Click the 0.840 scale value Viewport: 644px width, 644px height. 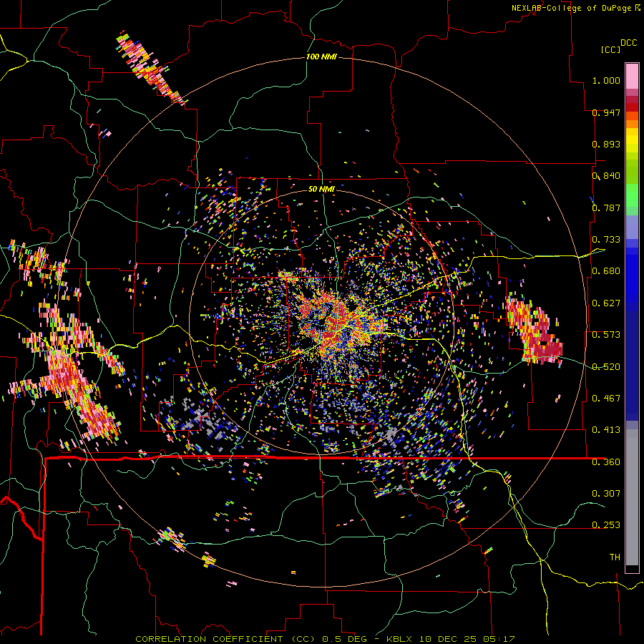606,176
